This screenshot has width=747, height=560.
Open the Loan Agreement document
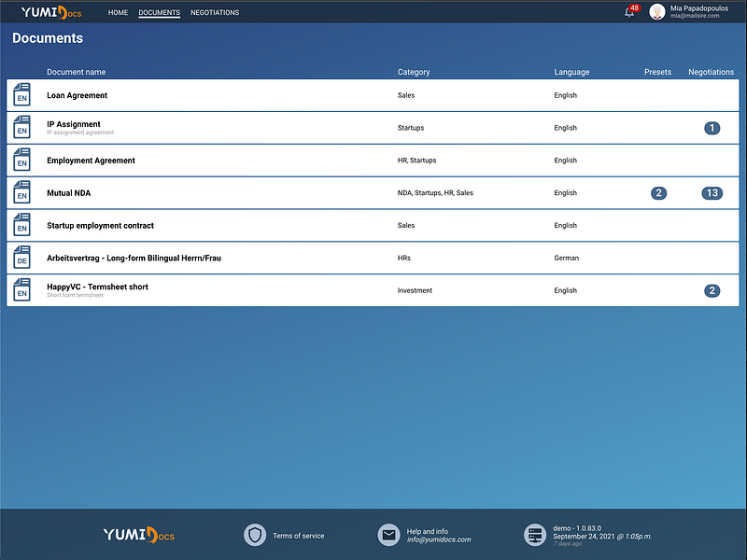[x=77, y=95]
